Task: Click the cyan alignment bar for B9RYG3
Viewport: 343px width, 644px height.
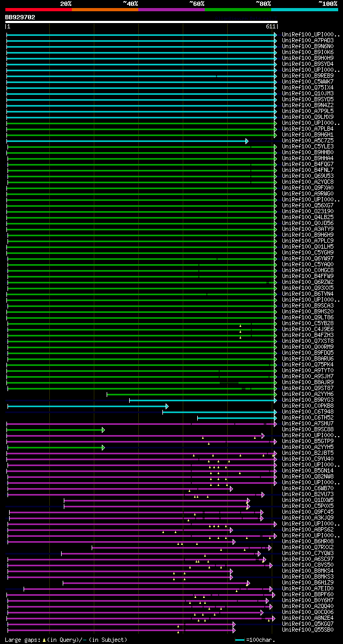Action: tap(203, 400)
